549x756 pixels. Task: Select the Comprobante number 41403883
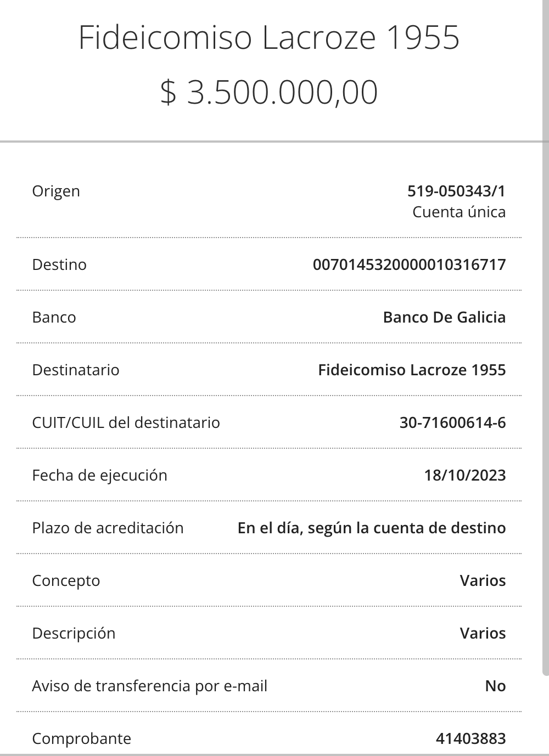(x=470, y=738)
